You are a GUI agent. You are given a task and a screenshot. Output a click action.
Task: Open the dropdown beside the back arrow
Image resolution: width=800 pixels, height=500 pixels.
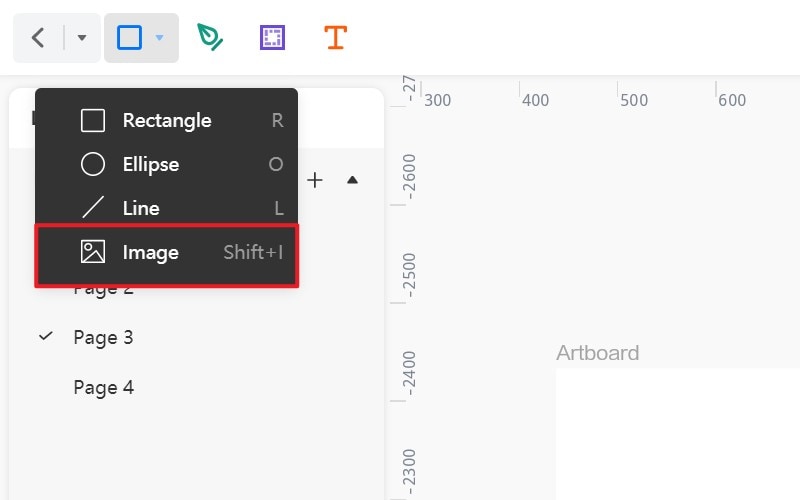82,38
